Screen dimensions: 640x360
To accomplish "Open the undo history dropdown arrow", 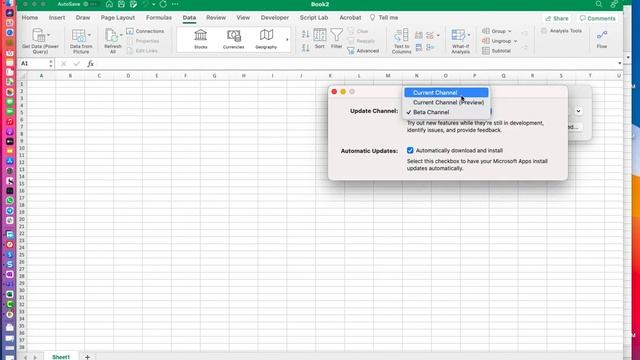I will (x=153, y=4).
